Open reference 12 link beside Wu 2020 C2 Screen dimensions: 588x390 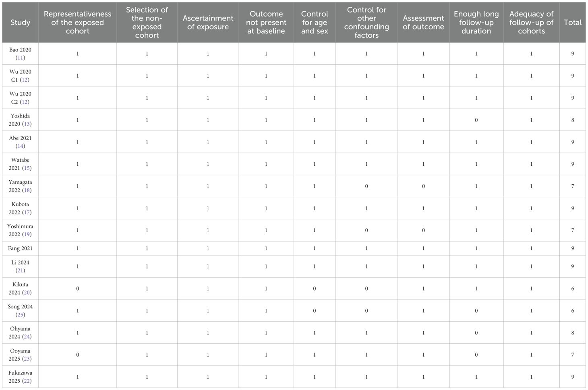pos(25,102)
